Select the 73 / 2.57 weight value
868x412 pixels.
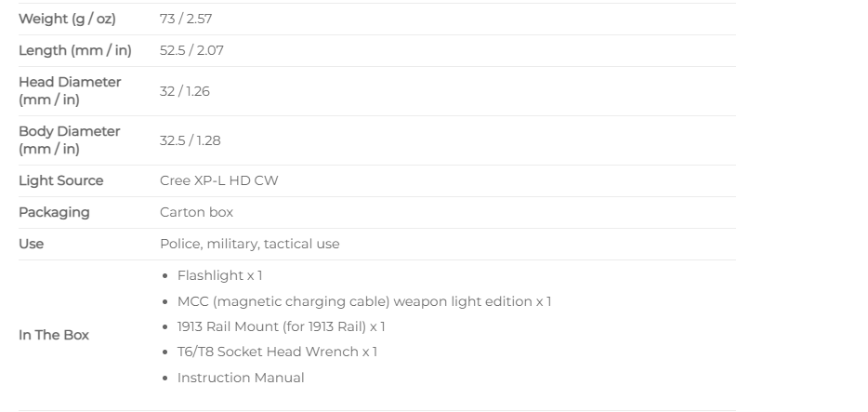click(186, 19)
